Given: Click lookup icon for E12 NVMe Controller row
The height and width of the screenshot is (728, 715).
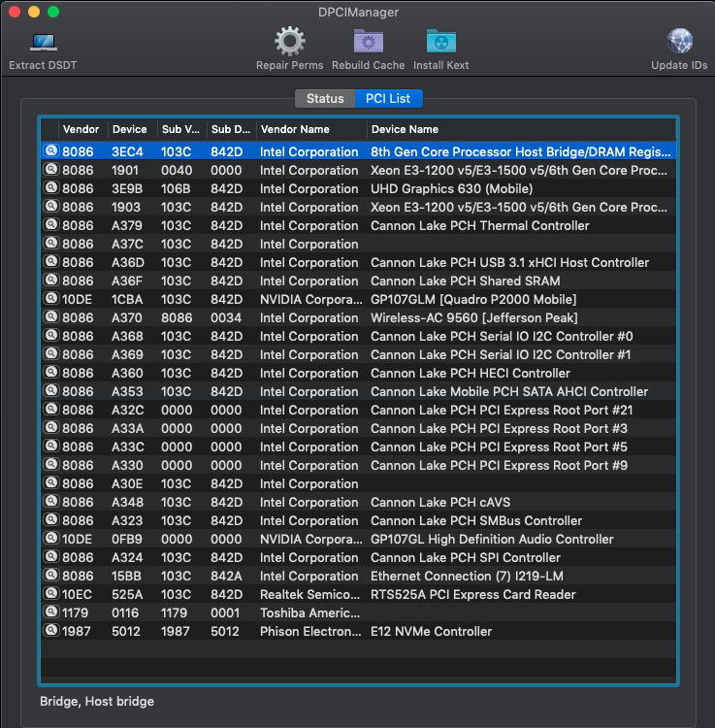Looking at the screenshot, I should [x=51, y=631].
